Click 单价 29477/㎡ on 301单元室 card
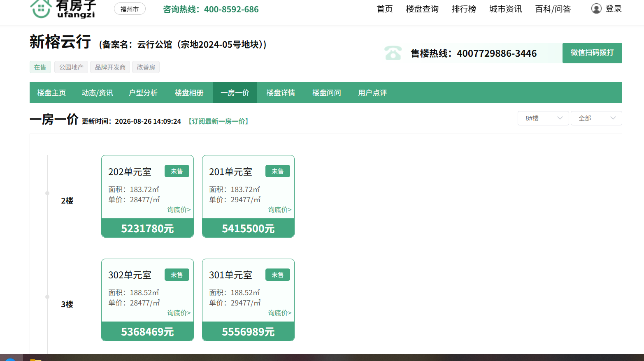Viewport: 644px width, 361px height. click(x=235, y=303)
